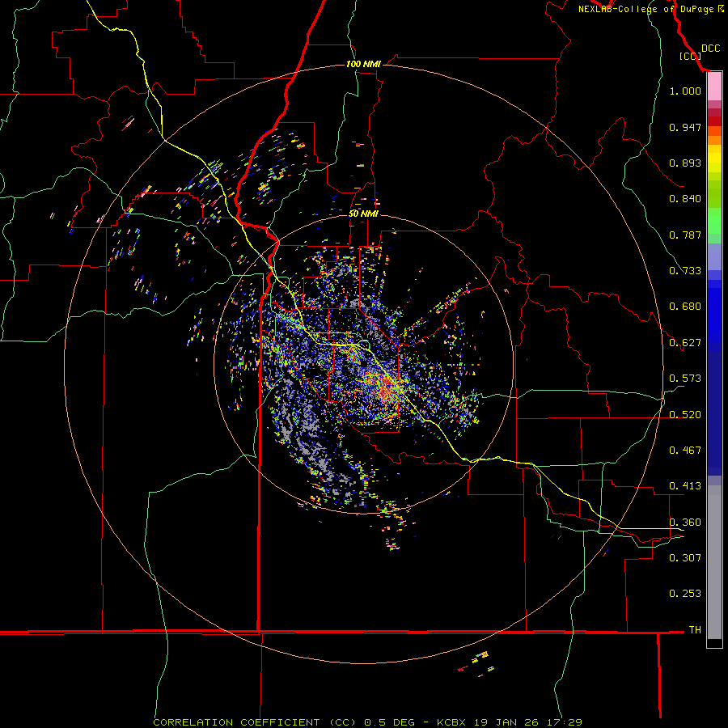Click the DCC label above color bar
Viewport: 728px width, 728px height.
click(x=710, y=49)
